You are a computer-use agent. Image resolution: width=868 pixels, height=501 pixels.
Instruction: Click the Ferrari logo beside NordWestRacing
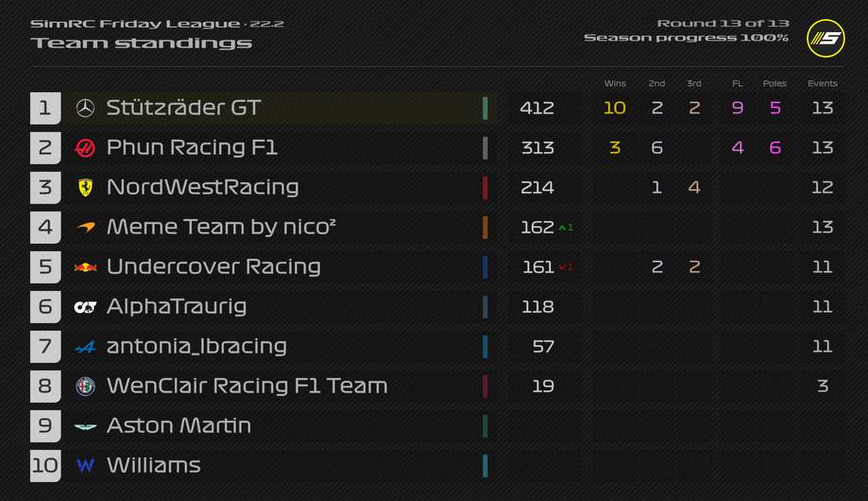click(85, 187)
